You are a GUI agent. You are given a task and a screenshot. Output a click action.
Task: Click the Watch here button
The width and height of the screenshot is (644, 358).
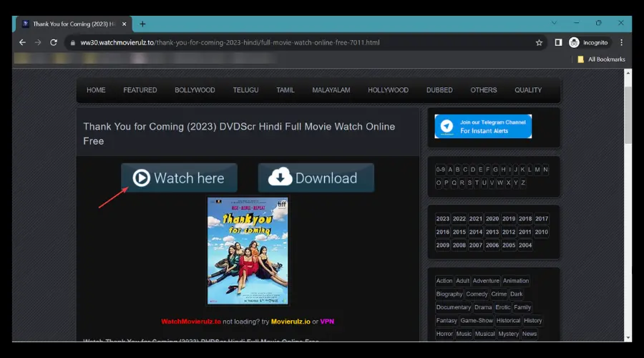pos(179,178)
